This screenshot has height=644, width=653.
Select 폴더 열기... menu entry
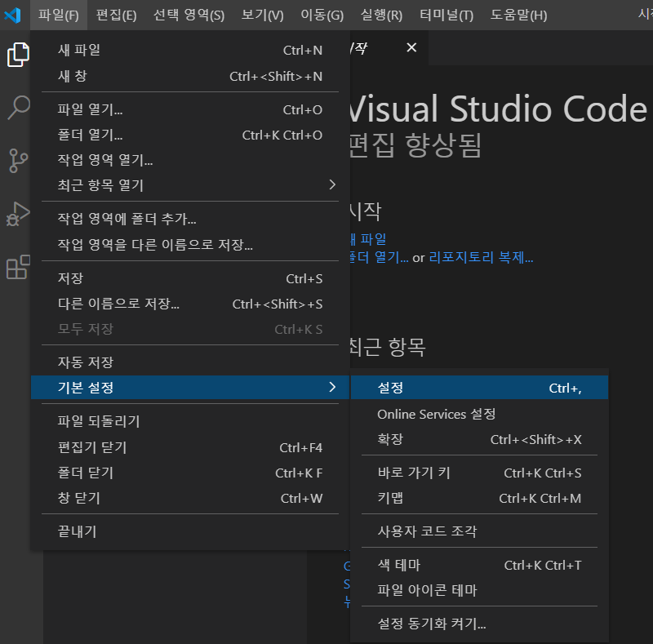[x=190, y=135]
